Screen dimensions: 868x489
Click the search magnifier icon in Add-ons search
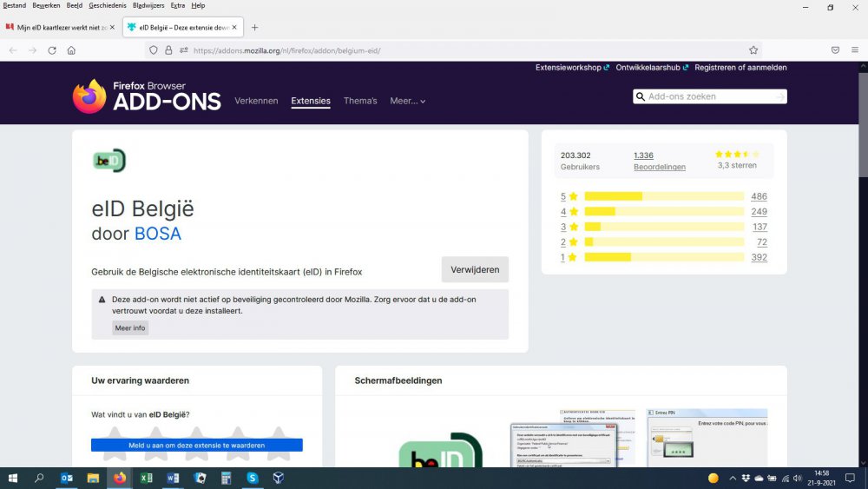(x=641, y=96)
